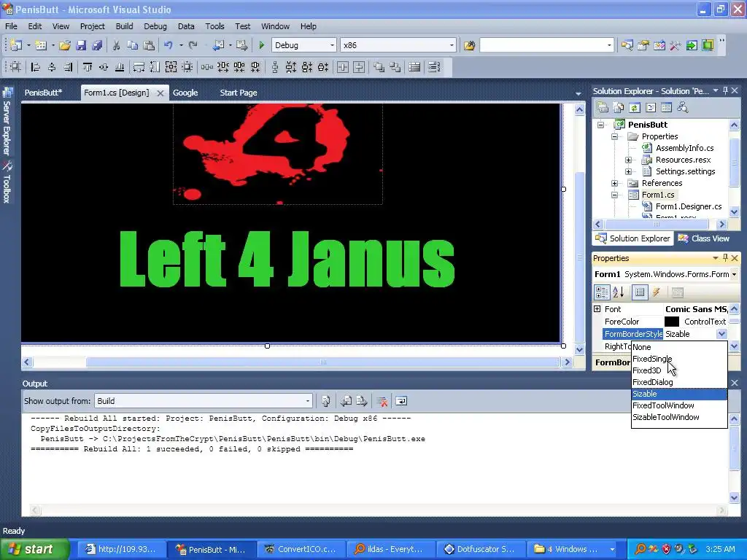747x560 pixels.
Task: Save the current file with the floppy icon
Action: (x=81, y=45)
